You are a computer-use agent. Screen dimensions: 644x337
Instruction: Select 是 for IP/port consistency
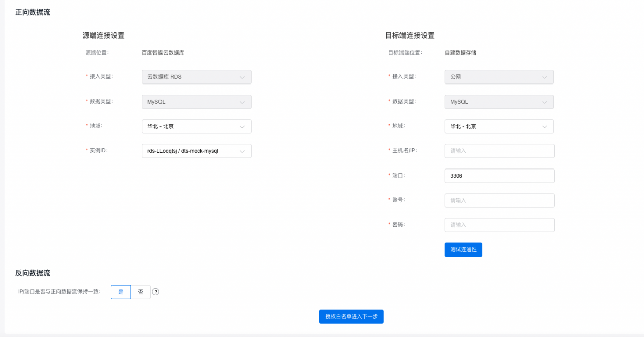tap(121, 292)
